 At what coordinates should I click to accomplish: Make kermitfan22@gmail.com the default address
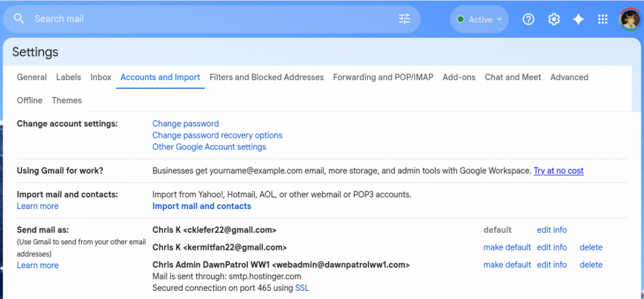(507, 247)
